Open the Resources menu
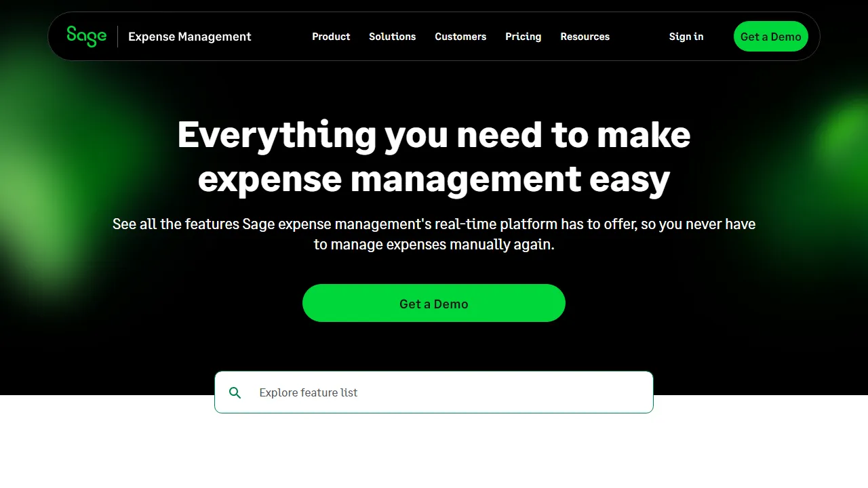The height and width of the screenshot is (488, 868). pos(585,37)
